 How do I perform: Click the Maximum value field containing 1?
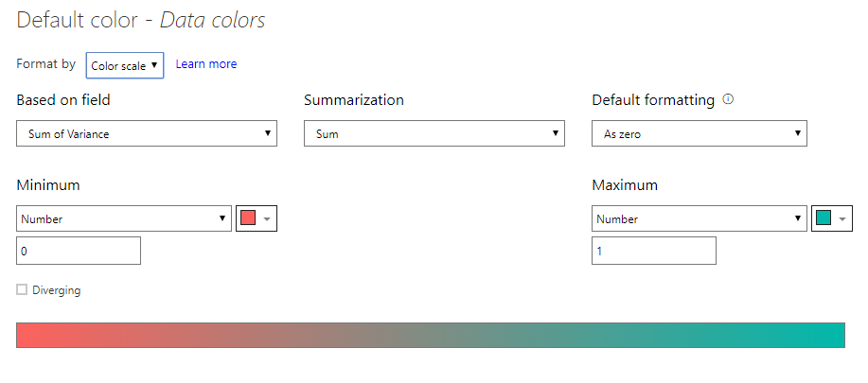(654, 251)
